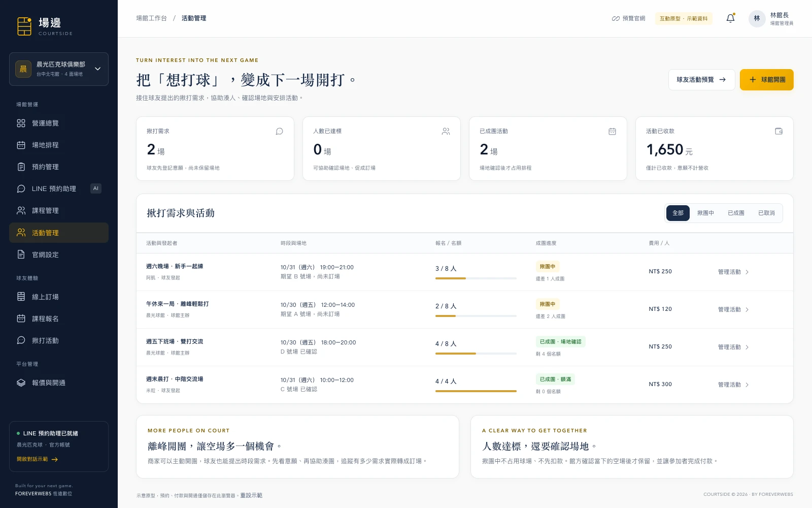Open 管理活動 for 週六晚場 row
Image resolution: width=812 pixels, height=508 pixels.
[x=733, y=272]
